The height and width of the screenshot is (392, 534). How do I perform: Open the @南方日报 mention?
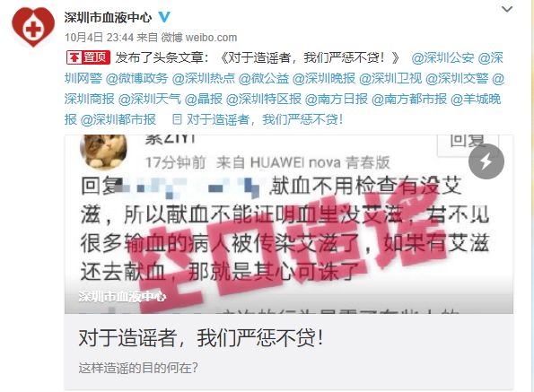(x=337, y=99)
